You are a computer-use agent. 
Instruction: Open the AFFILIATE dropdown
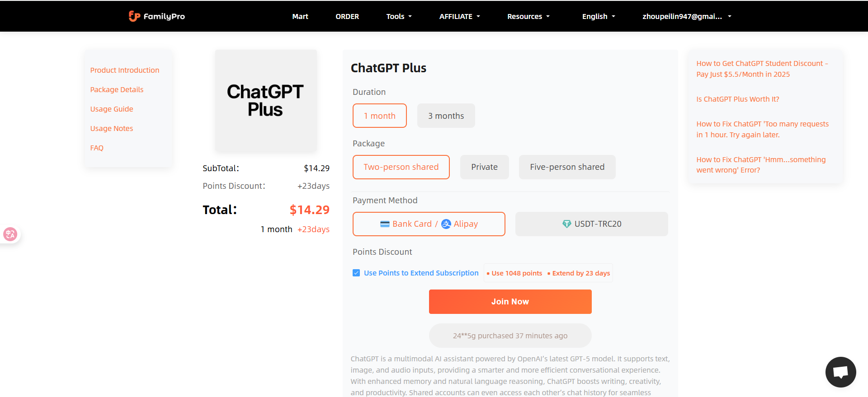pos(459,16)
